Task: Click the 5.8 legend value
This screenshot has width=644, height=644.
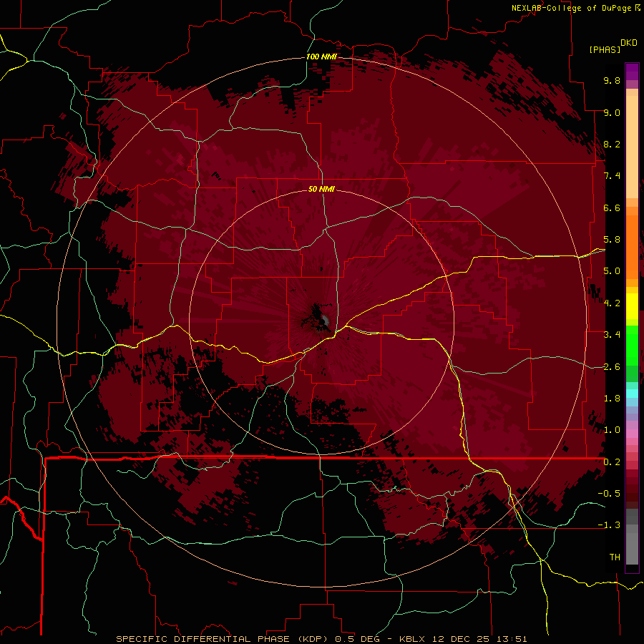Action: click(612, 240)
